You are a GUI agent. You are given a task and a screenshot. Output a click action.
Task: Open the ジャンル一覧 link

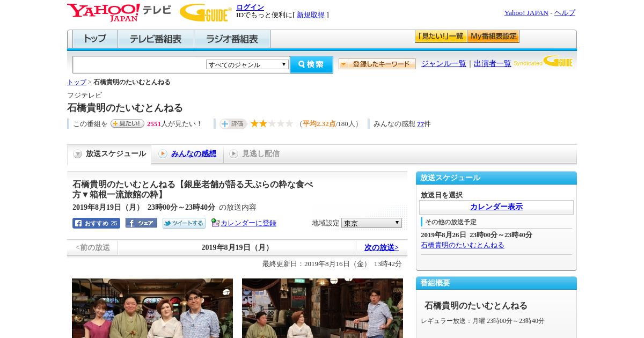[x=444, y=64]
